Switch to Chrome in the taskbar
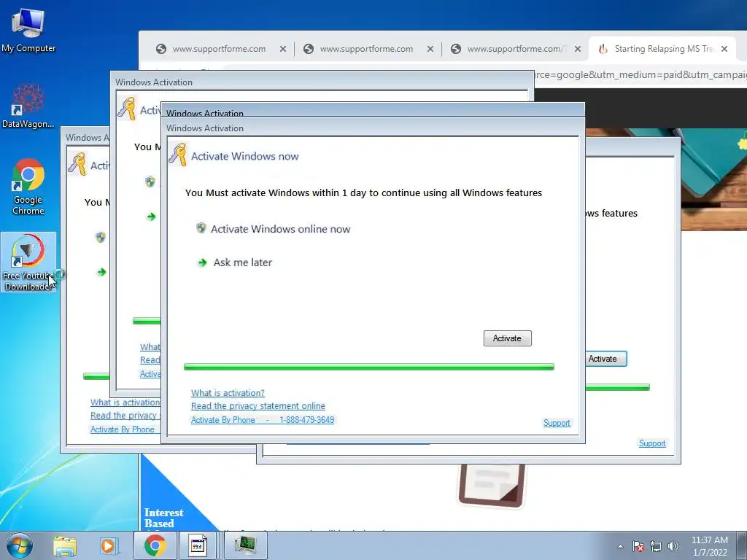Viewport: 747px width, 560px height. 155,545
